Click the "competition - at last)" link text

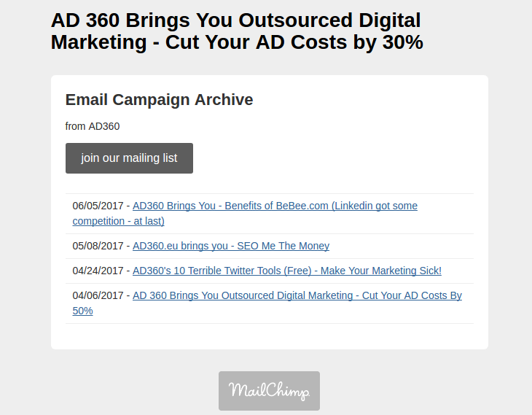tap(118, 221)
